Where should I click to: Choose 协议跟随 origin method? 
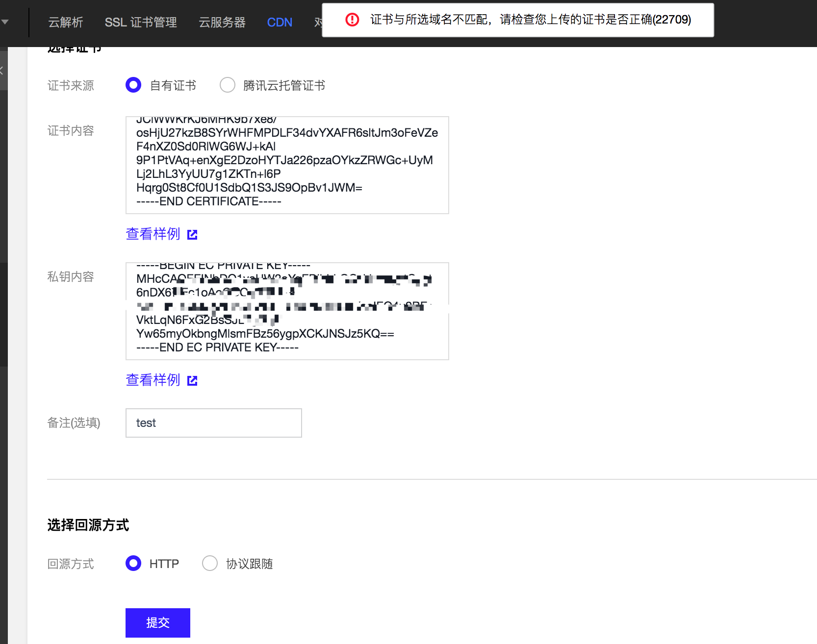pos(210,563)
